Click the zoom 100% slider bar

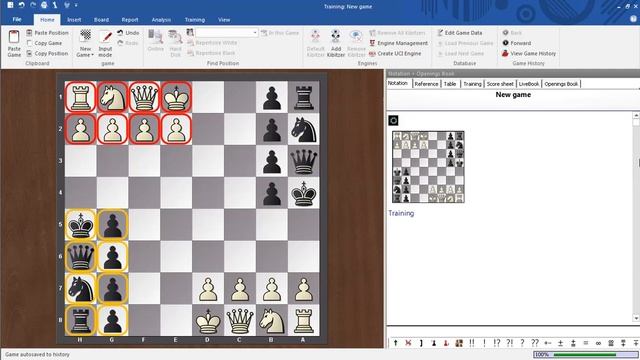(x=585, y=354)
